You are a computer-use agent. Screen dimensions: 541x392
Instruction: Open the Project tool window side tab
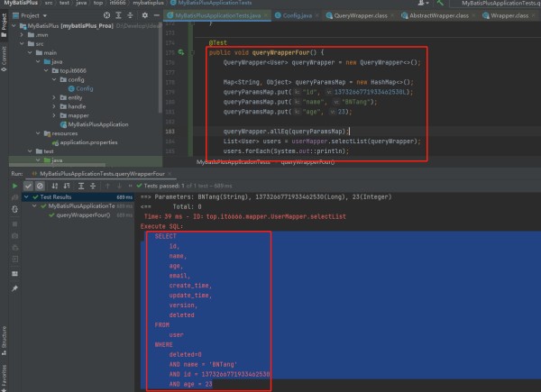[5, 25]
